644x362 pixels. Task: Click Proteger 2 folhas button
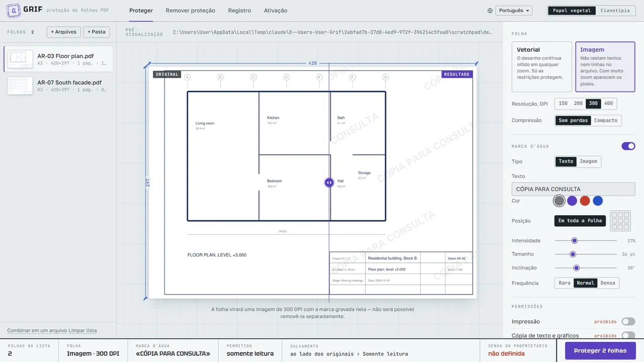click(600, 351)
